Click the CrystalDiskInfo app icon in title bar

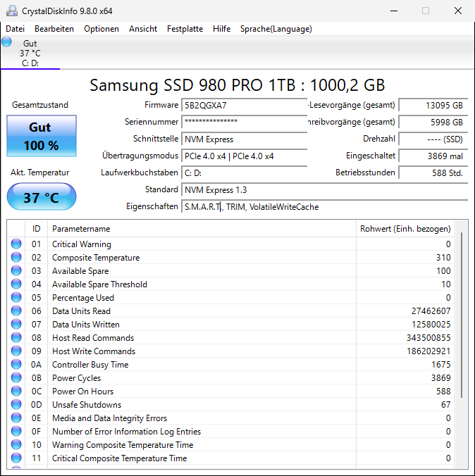tap(11, 11)
